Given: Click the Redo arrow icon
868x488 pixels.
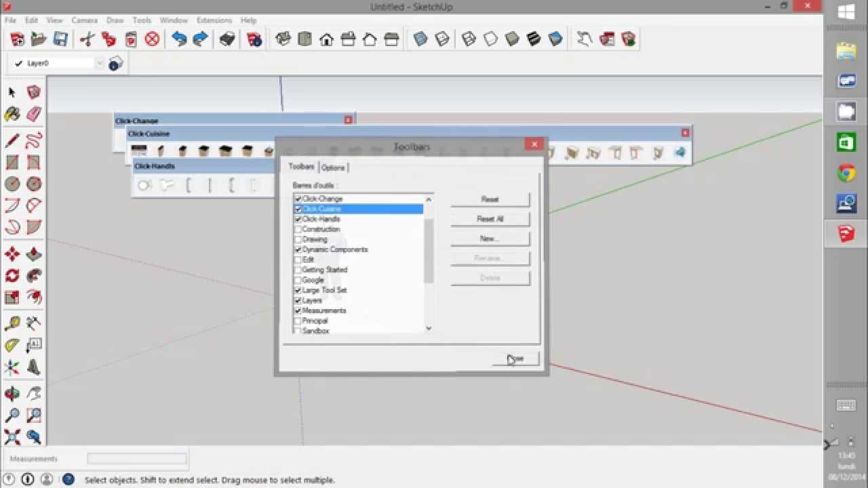Looking at the screenshot, I should coord(200,39).
